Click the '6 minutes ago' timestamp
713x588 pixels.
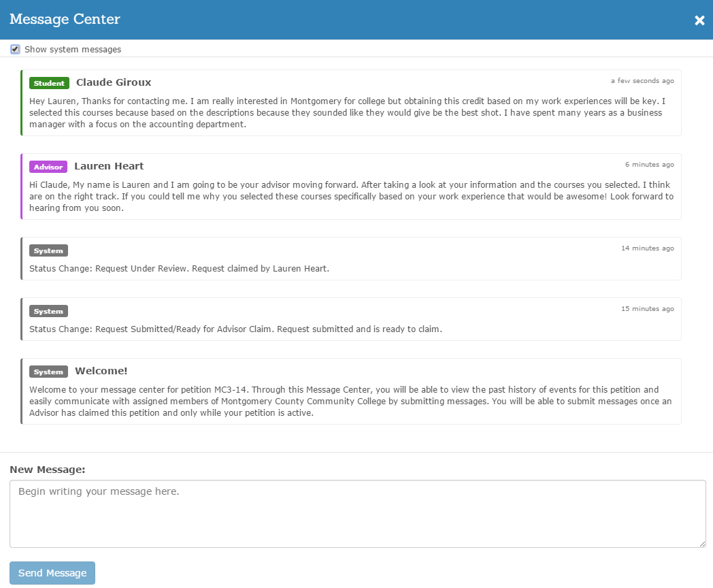click(x=650, y=164)
